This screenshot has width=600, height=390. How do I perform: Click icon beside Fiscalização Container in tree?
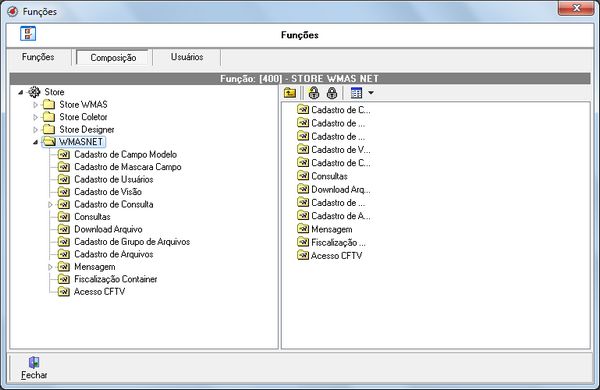click(64, 279)
